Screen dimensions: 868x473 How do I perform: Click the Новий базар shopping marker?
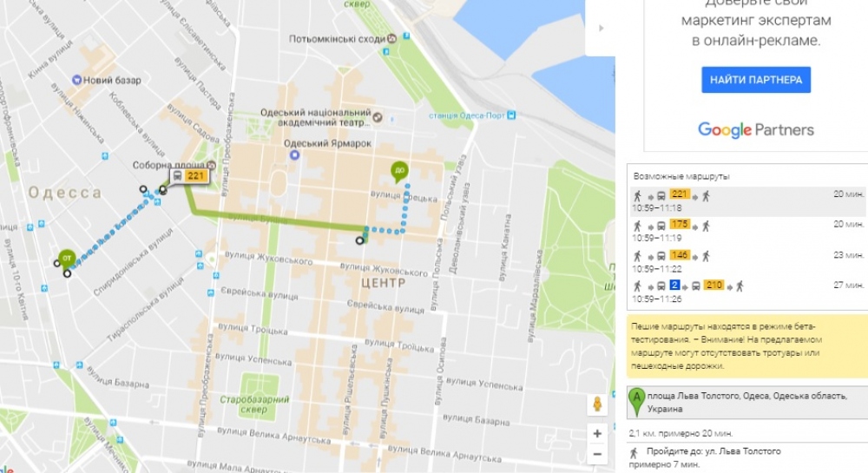click(77, 81)
